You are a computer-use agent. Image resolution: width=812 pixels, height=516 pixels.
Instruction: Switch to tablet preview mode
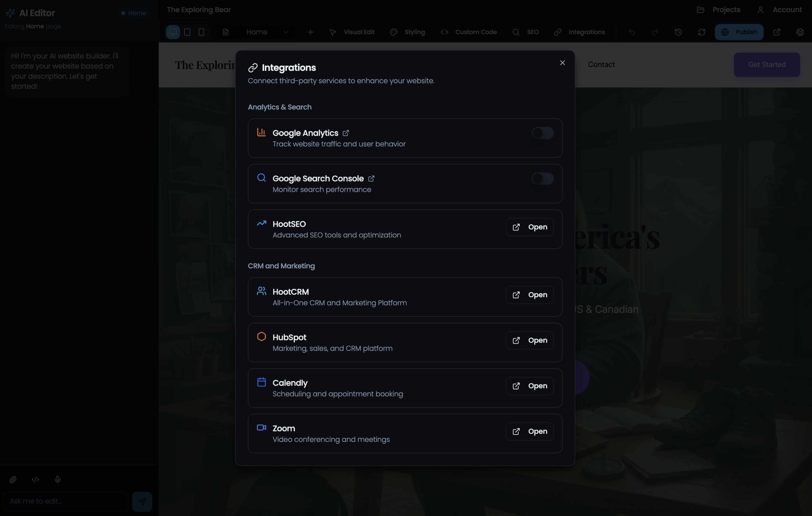[187, 32]
